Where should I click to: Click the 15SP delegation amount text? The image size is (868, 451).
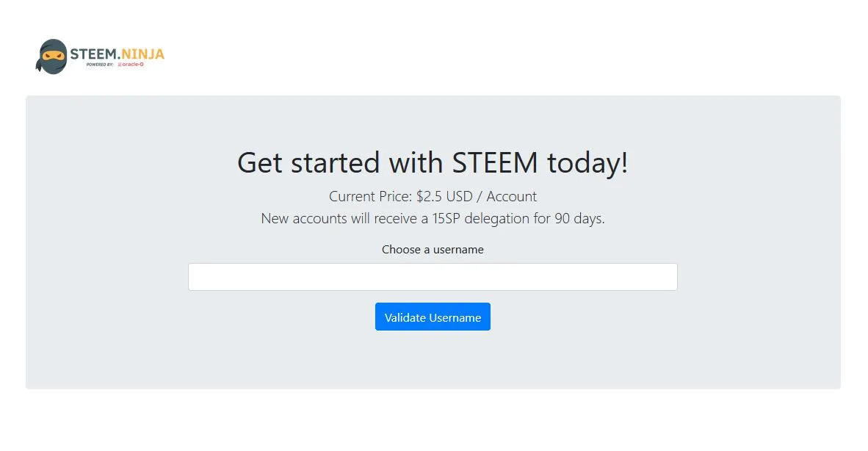449,219
